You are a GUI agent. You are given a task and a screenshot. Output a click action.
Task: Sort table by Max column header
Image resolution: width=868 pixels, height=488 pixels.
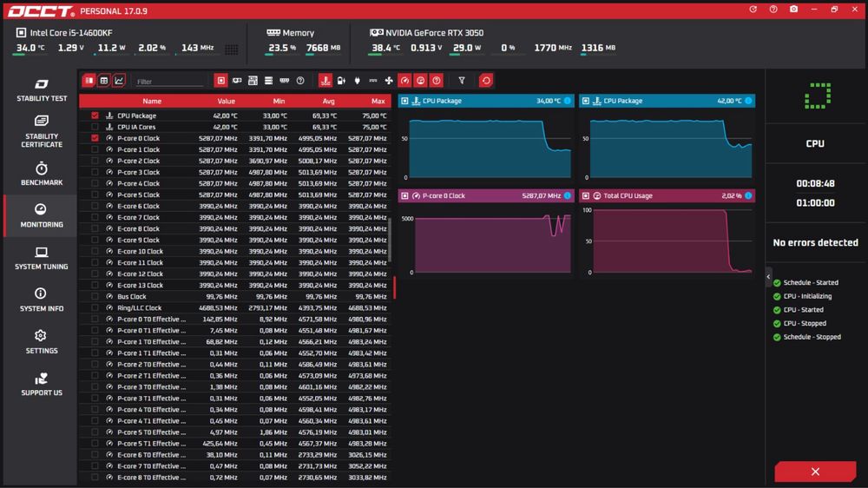coord(378,101)
